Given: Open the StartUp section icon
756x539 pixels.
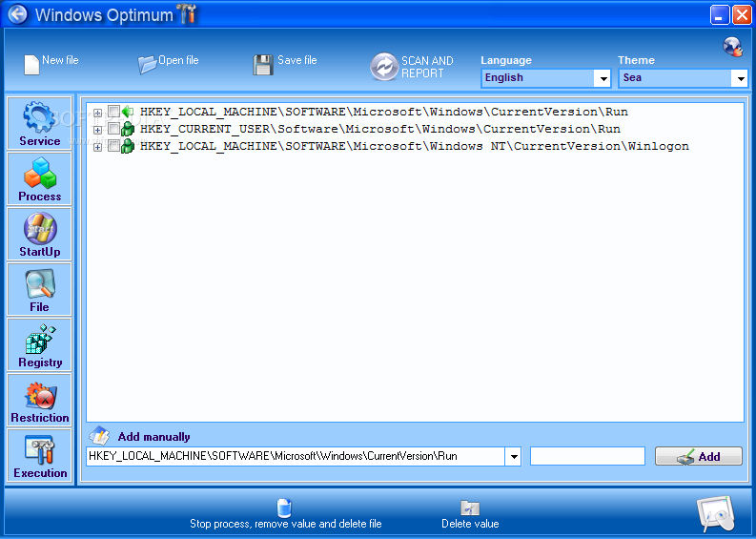Looking at the screenshot, I should click(x=40, y=228).
